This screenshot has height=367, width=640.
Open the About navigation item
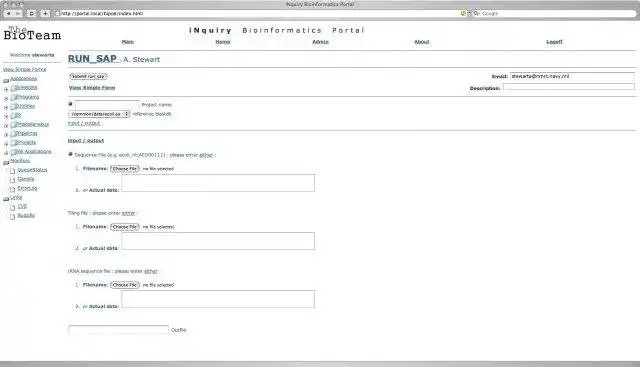click(x=422, y=42)
